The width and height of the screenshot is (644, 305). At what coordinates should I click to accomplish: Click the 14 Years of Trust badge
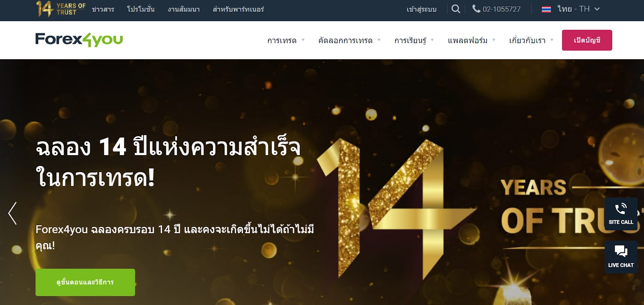61,9
